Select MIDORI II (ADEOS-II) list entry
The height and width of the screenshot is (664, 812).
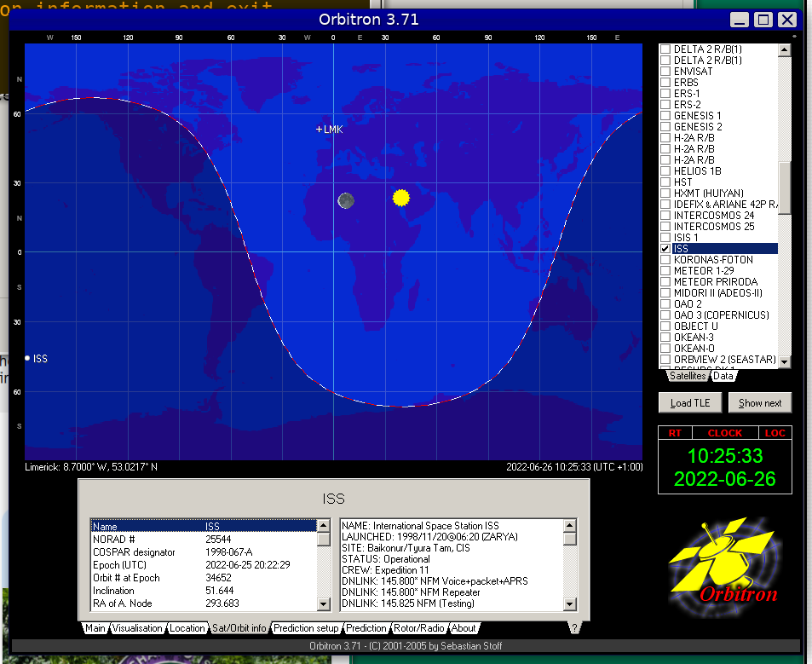(717, 292)
